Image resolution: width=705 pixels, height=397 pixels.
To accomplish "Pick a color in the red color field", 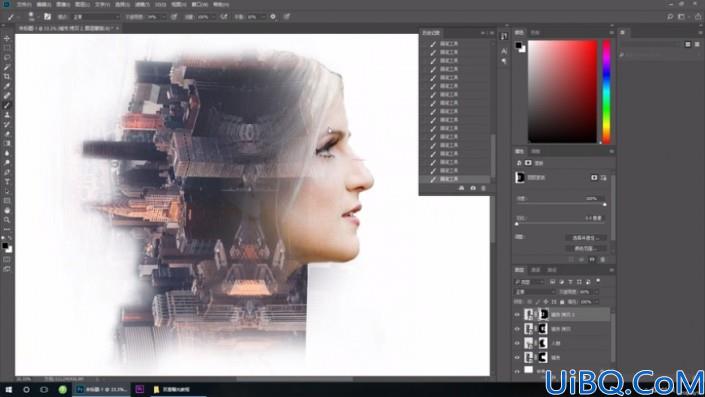I will pyautogui.click(x=562, y=91).
